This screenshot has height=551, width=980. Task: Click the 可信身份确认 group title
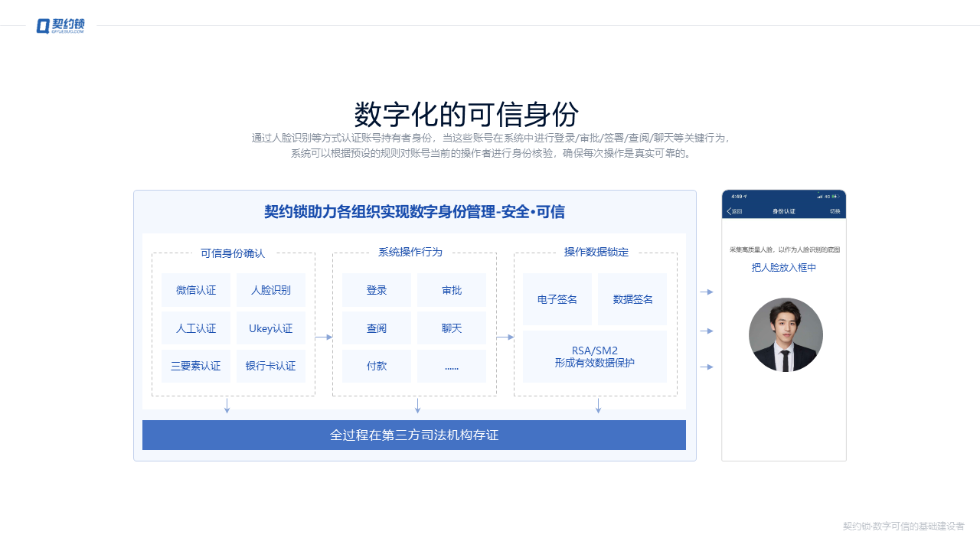click(233, 253)
